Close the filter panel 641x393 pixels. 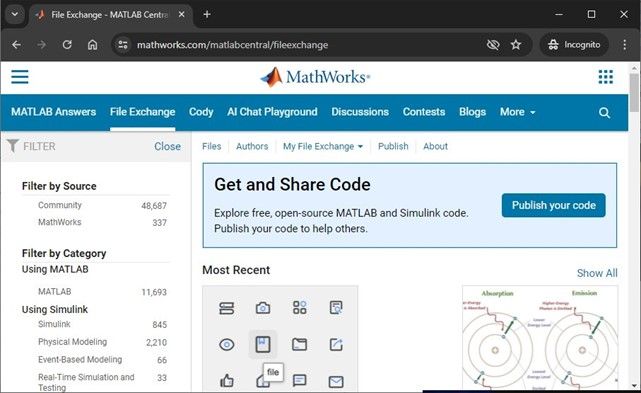tap(167, 146)
